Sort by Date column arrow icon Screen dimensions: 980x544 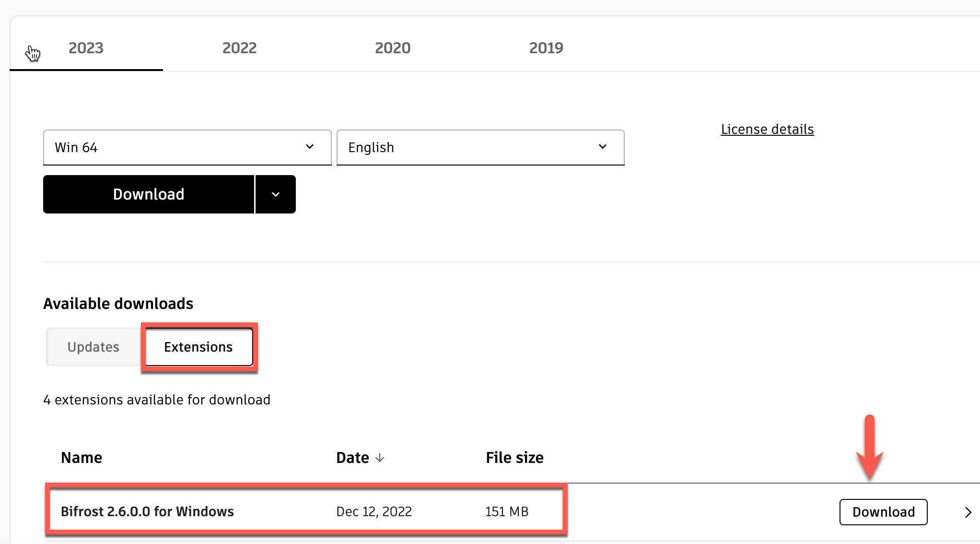click(x=380, y=458)
